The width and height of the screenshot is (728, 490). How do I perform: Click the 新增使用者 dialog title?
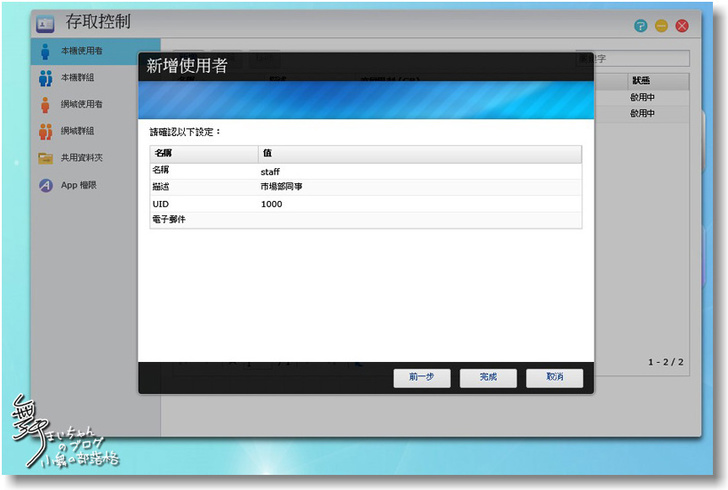pos(187,65)
